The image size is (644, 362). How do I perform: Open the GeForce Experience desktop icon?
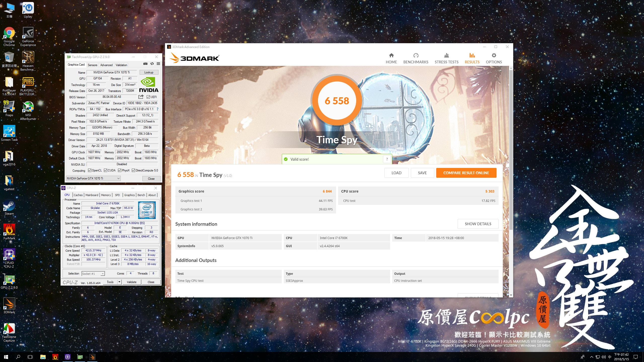point(28,37)
